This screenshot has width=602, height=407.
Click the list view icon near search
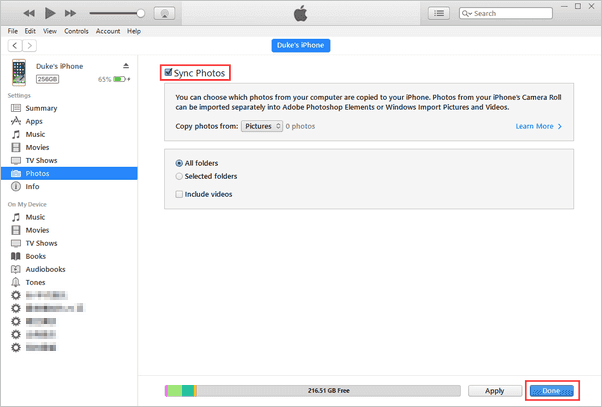point(438,13)
